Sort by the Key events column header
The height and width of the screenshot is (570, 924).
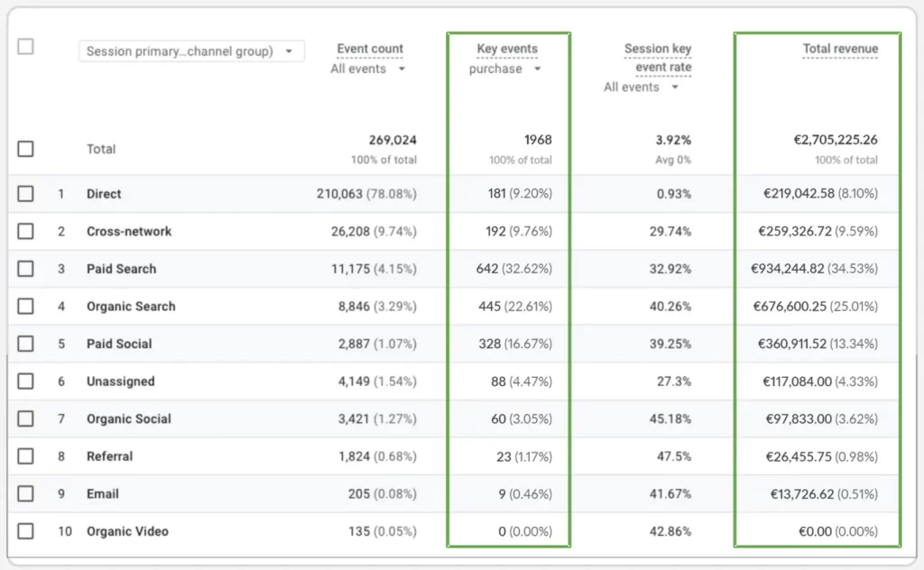506,48
